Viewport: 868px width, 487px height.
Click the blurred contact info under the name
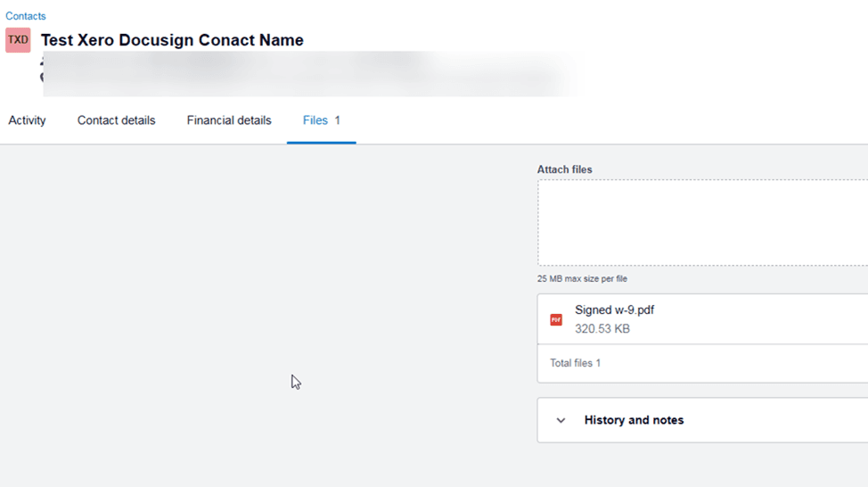303,73
